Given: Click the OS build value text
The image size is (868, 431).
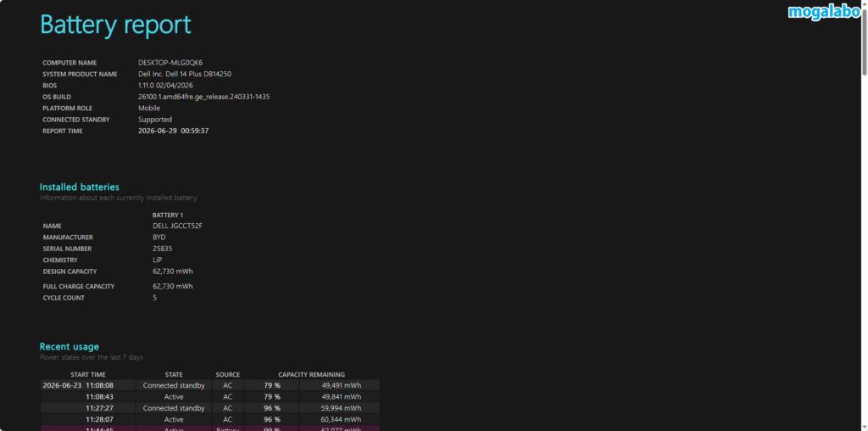Looking at the screenshot, I should (x=203, y=97).
